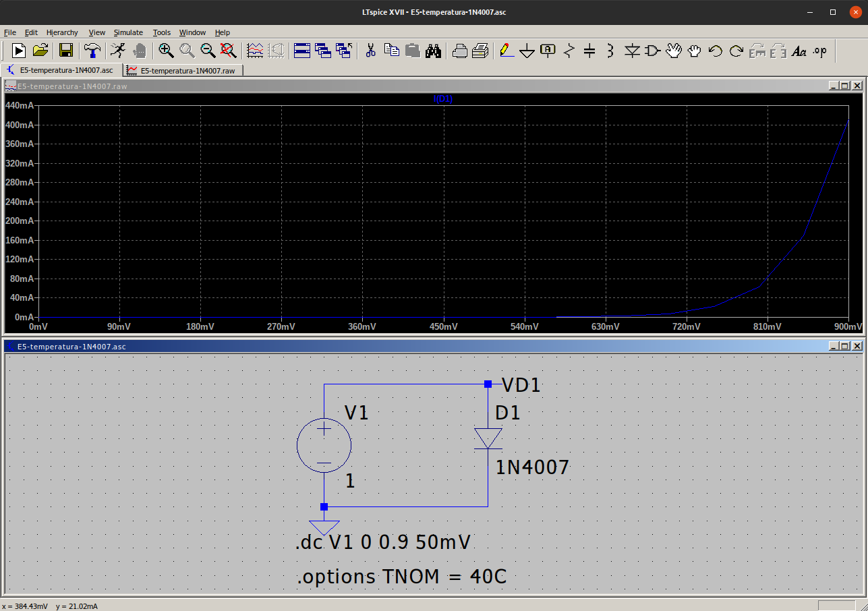Image resolution: width=868 pixels, height=611 pixels.
Task: Switch to the E5-temperatura-1N4007.asc tab
Action: click(x=61, y=70)
